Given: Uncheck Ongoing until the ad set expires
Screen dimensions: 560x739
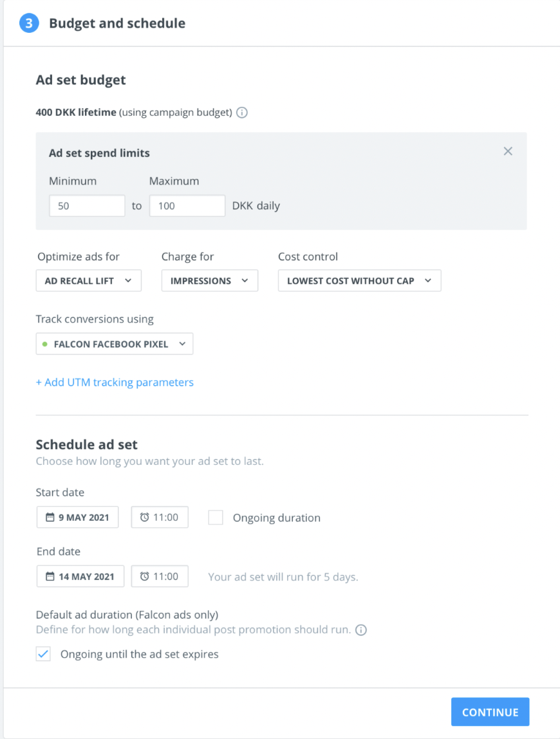Looking at the screenshot, I should tap(43, 653).
